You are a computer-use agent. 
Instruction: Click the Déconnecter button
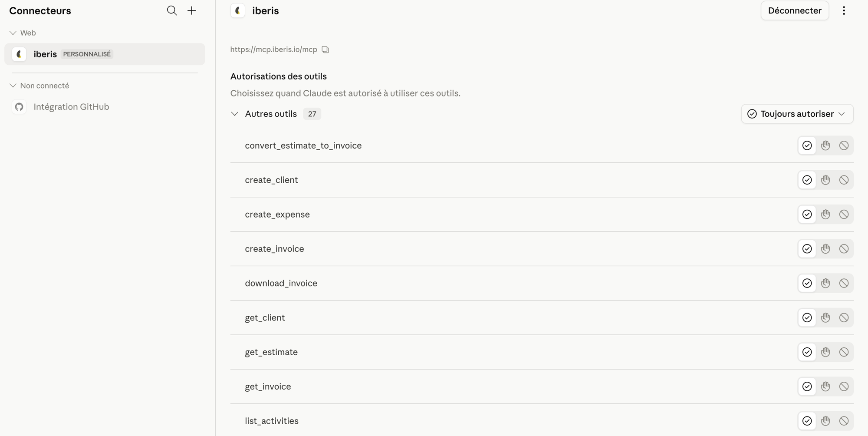click(x=795, y=10)
